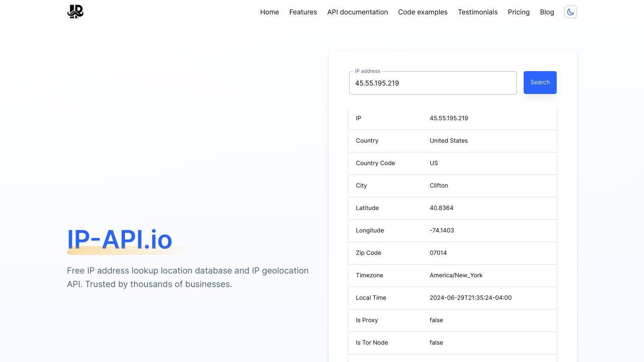
Task: Toggle dark mode moon icon
Action: coord(570,12)
